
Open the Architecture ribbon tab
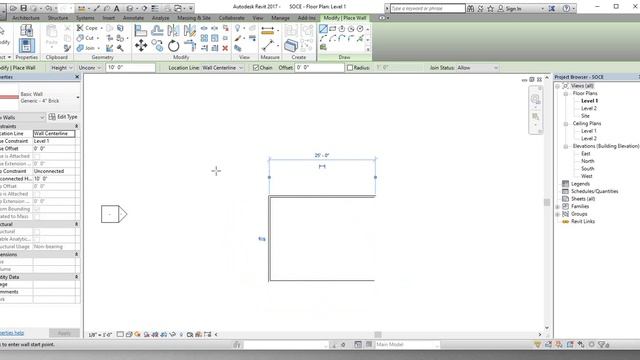click(26, 18)
